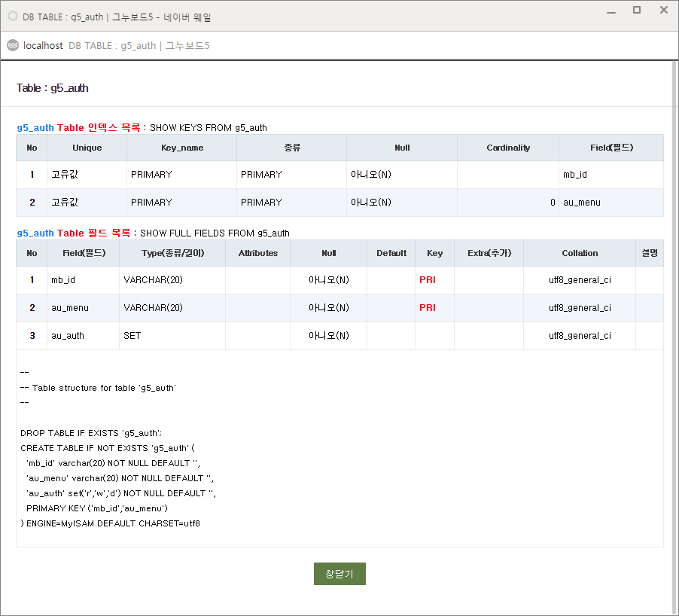Click localhost in the address bar

(x=43, y=45)
